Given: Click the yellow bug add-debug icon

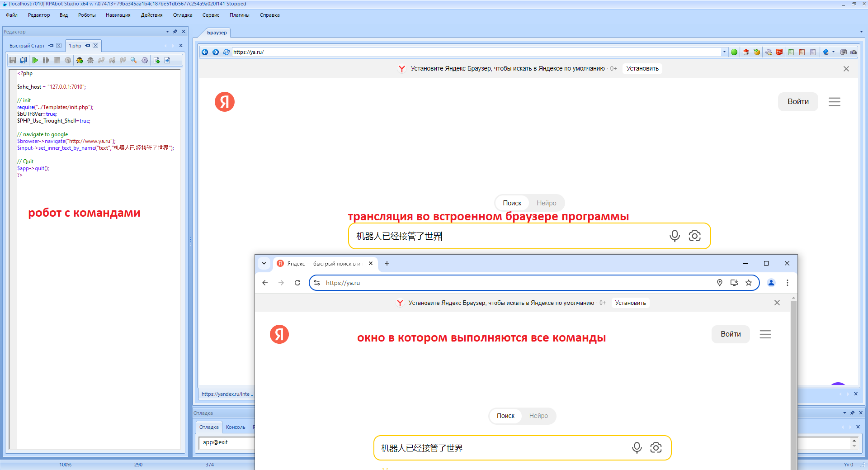Looking at the screenshot, I should pyautogui.click(x=80, y=60).
